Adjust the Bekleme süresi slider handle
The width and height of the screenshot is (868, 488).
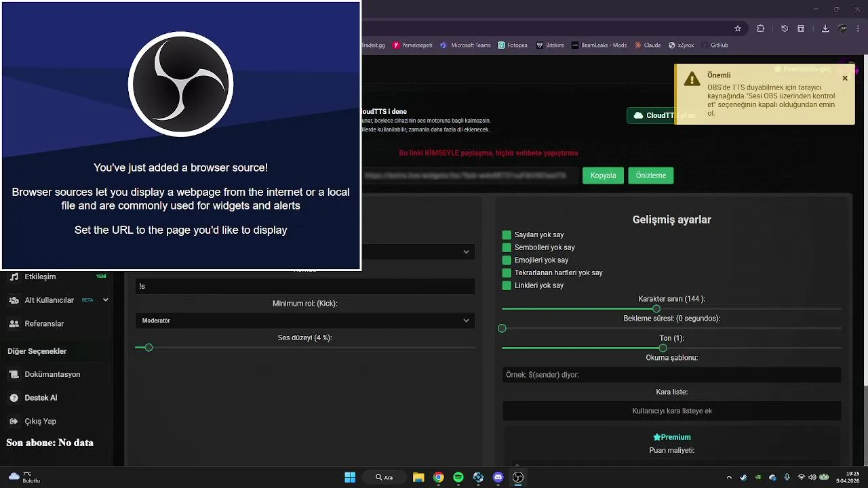(x=502, y=328)
